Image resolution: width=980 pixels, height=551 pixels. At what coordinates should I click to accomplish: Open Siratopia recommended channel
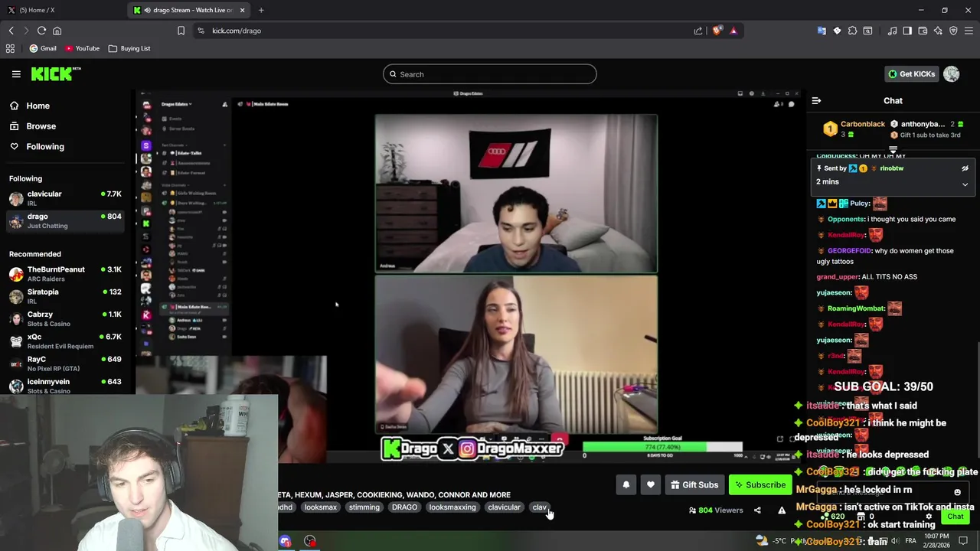(65, 296)
